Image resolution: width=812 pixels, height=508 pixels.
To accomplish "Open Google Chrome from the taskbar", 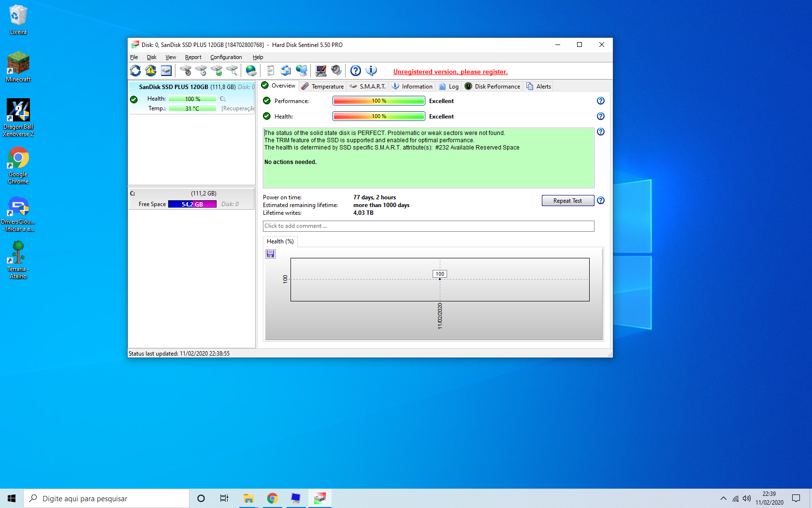I will [272, 498].
